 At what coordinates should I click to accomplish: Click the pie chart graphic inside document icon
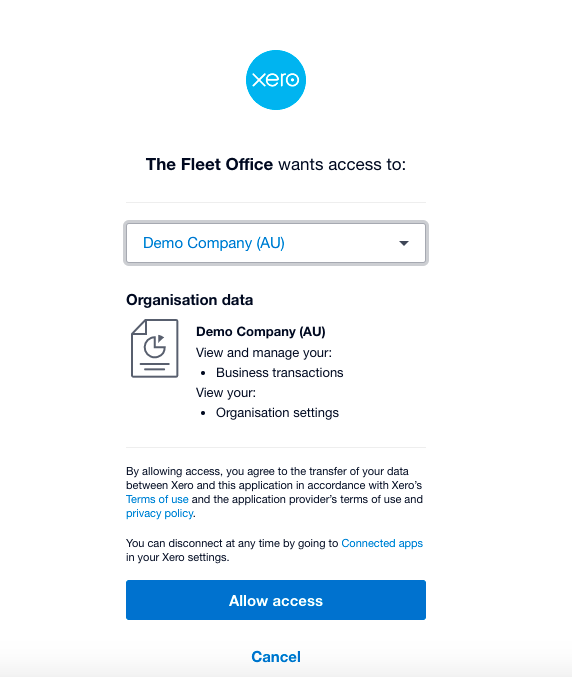tap(155, 346)
